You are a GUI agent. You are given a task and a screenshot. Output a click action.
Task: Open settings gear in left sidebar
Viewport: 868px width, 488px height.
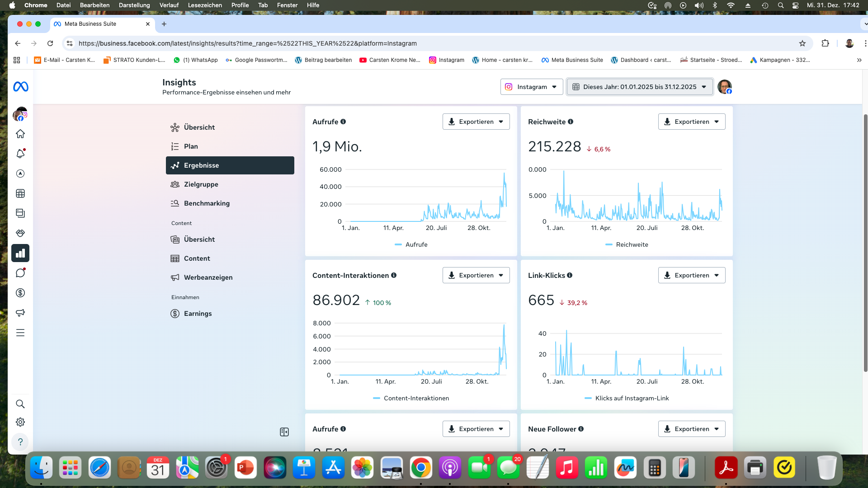(x=20, y=422)
